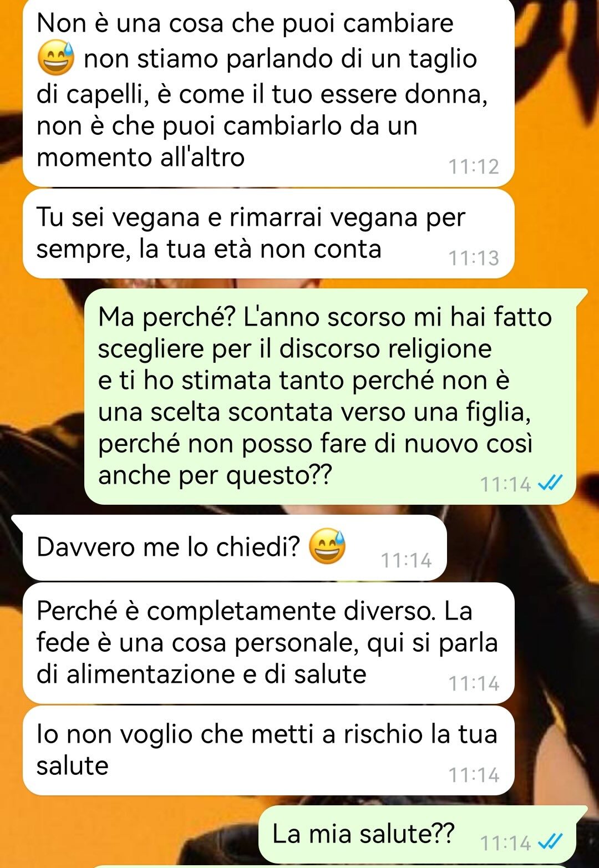Tap the 'Io non voglio che metti a rischio' bubble
Viewport: 599px width, 868px height.
point(268,750)
